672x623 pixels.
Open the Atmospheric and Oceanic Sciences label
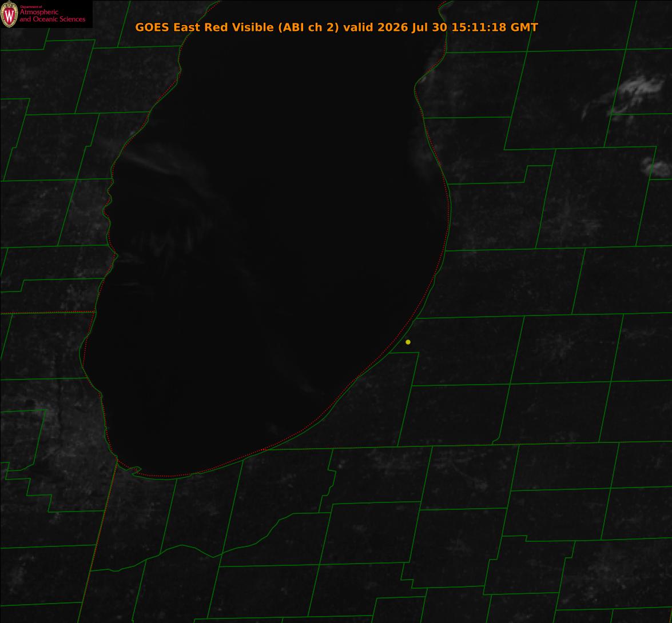pyautogui.click(x=52, y=16)
